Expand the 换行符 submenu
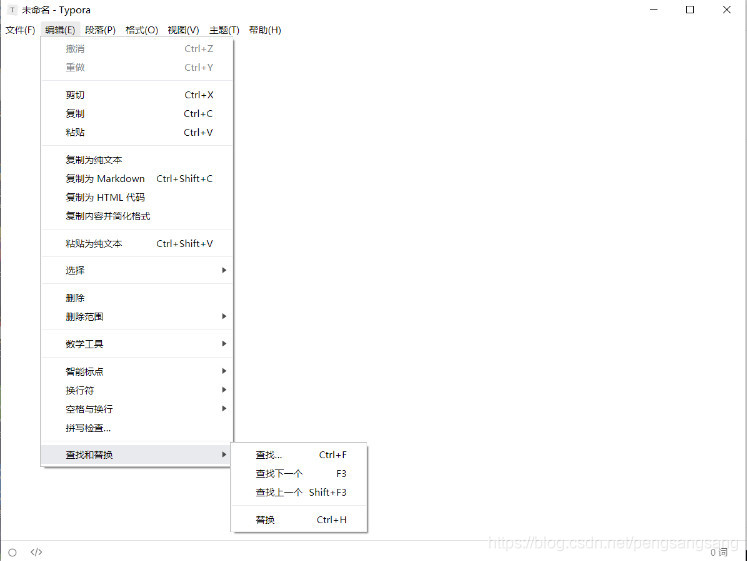Screen dimensions: 747x561 click(137, 390)
